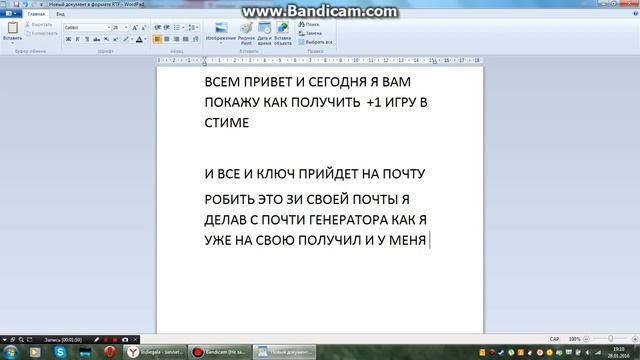Click the decrease indent icon
The width and height of the screenshot is (640, 360).
pyautogui.click(x=158, y=27)
